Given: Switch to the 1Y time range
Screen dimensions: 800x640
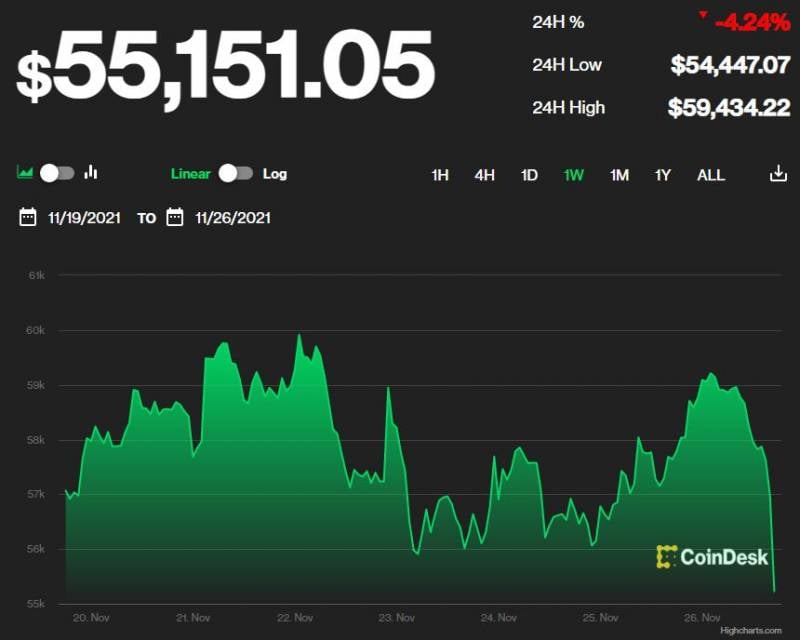Looking at the screenshot, I should (662, 175).
